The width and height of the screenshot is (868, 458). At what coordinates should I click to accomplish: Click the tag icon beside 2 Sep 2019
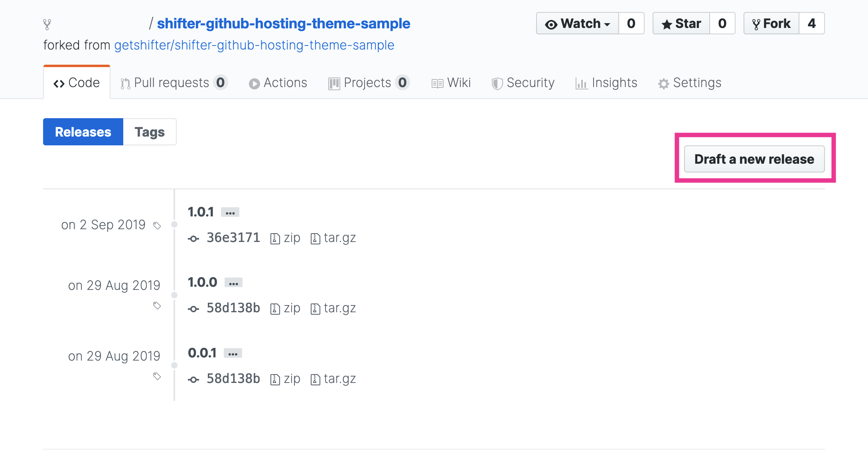pyautogui.click(x=157, y=226)
